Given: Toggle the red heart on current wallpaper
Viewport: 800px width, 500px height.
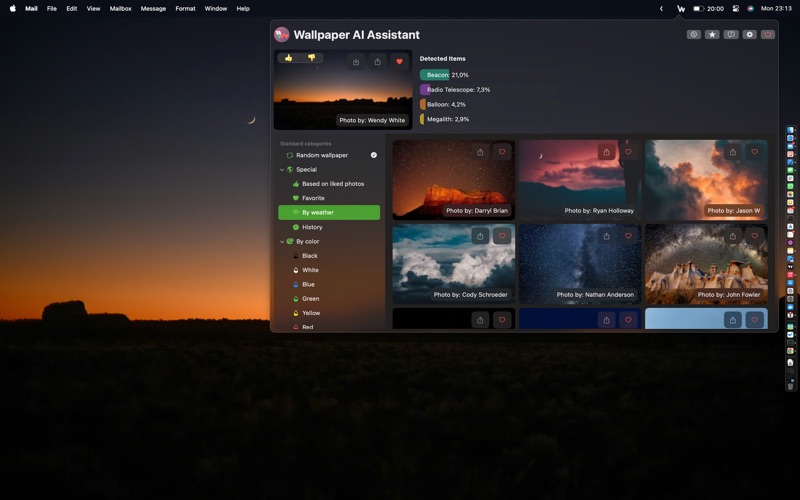Looking at the screenshot, I should (x=399, y=62).
